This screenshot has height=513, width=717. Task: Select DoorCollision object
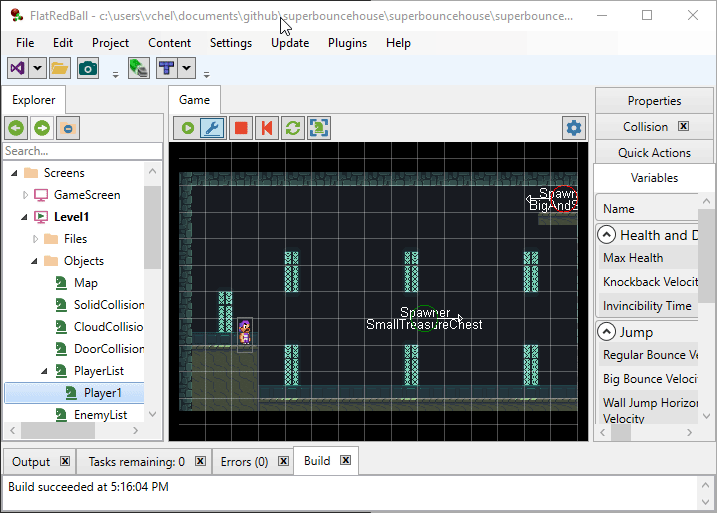109,349
